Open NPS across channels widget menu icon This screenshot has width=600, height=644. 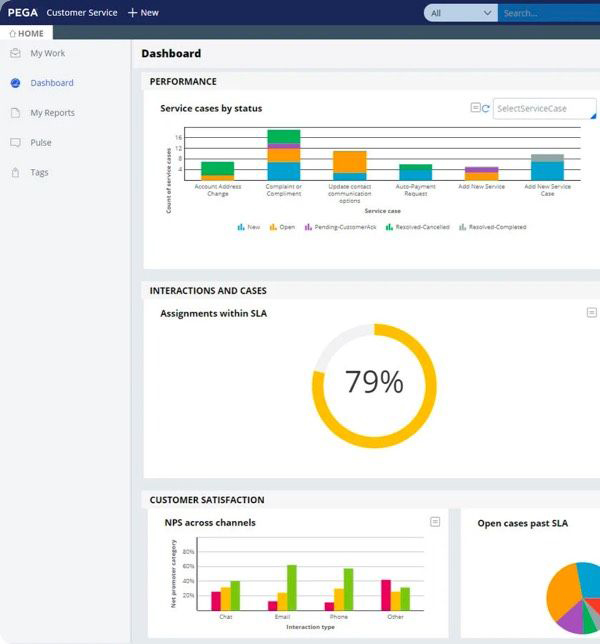[435, 521]
